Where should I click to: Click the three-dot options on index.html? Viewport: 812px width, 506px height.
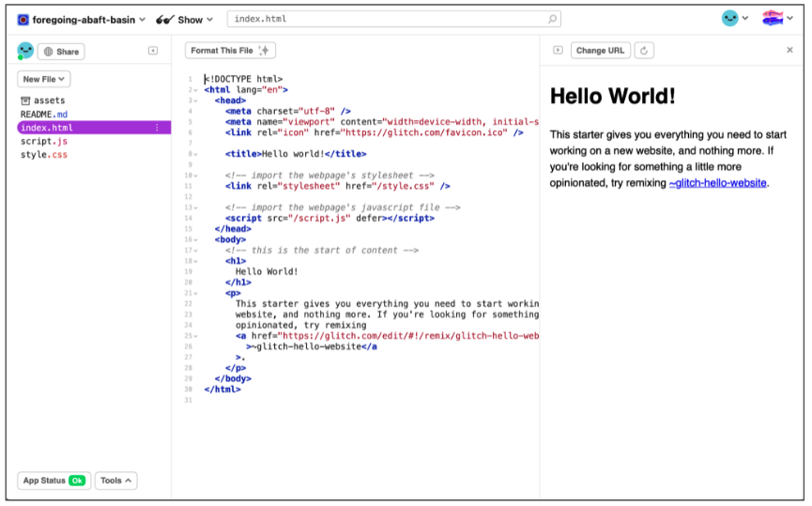(157, 128)
